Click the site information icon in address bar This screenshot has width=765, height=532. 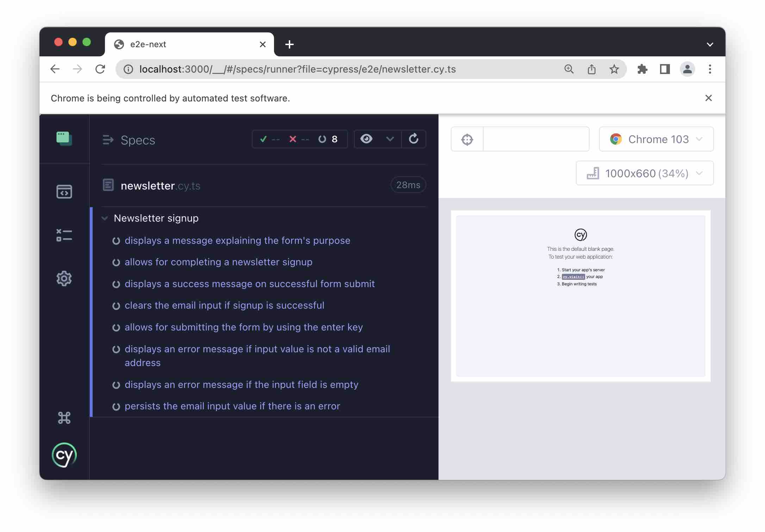[128, 69]
